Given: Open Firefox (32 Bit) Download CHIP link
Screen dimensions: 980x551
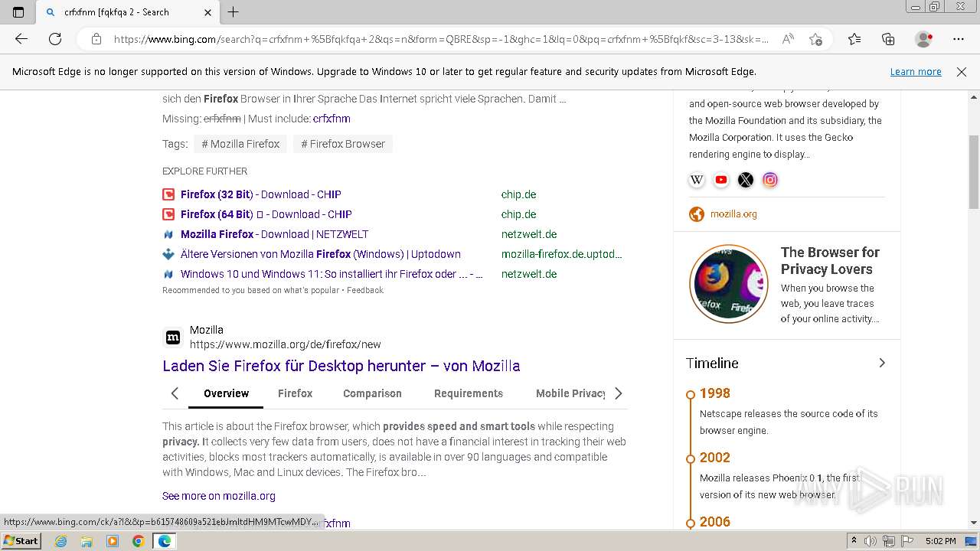Looking at the screenshot, I should click(261, 194).
